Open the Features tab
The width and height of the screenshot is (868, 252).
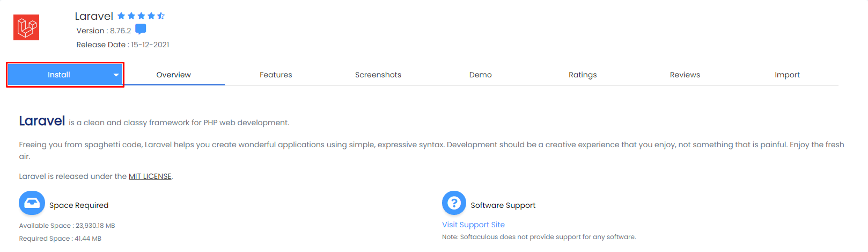tap(276, 75)
